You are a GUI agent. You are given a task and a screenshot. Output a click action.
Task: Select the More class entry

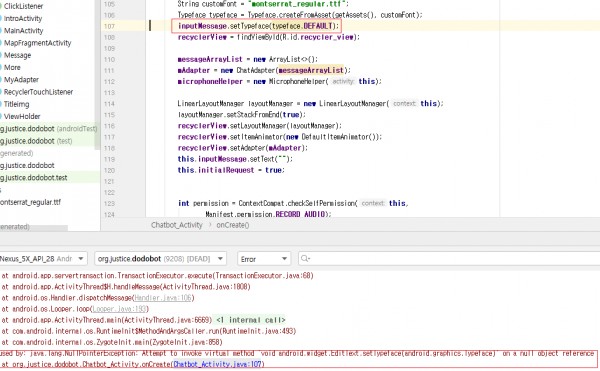tap(12, 67)
